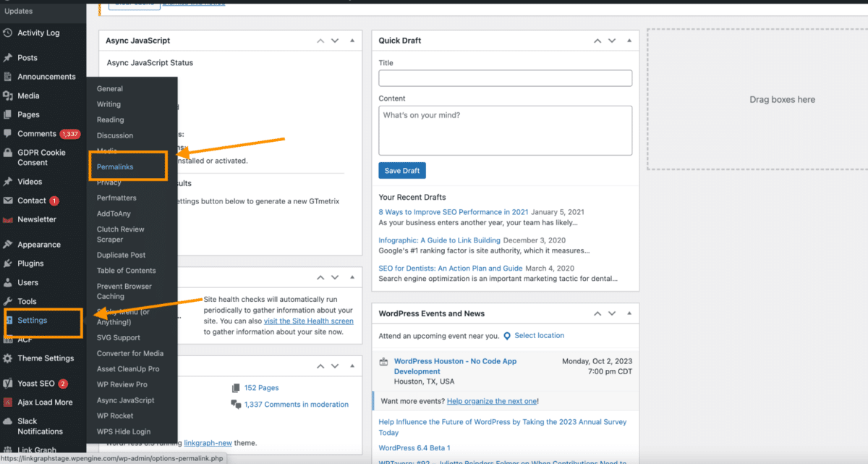Viewport: 868px width, 464px height.
Task: Open Reading settings submenu item
Action: pos(111,120)
